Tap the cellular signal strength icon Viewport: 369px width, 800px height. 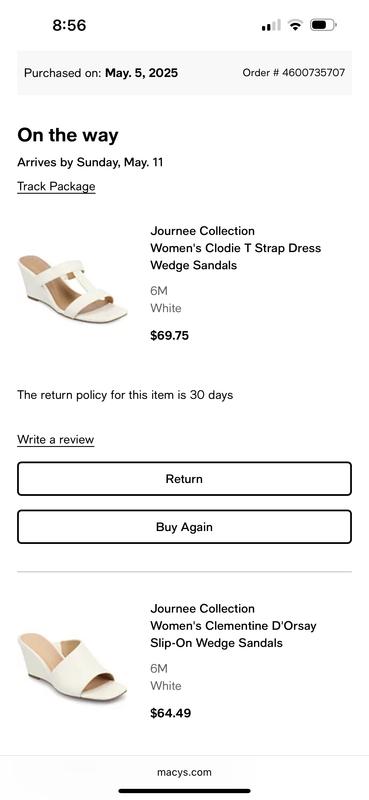click(270, 25)
